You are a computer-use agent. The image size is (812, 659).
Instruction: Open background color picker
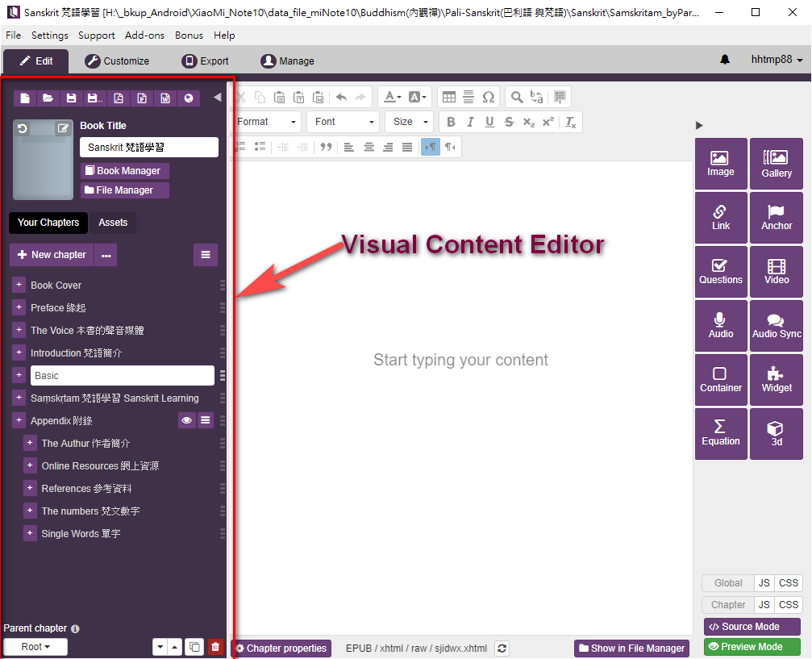point(417,97)
